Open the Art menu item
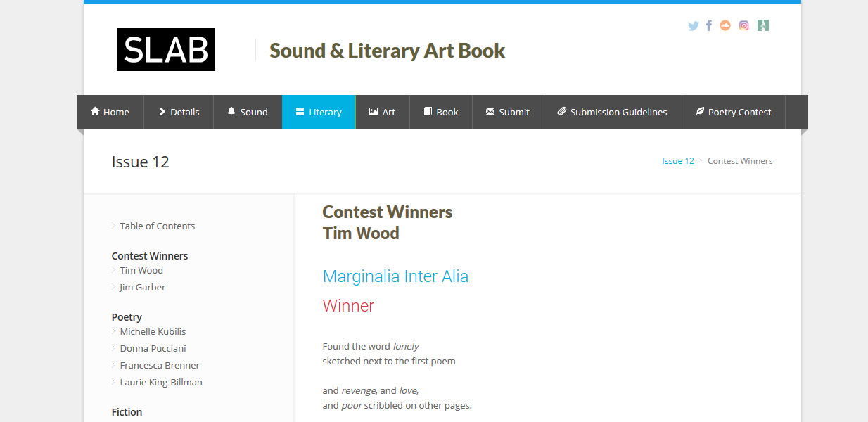The image size is (868, 422). pyautogui.click(x=383, y=112)
